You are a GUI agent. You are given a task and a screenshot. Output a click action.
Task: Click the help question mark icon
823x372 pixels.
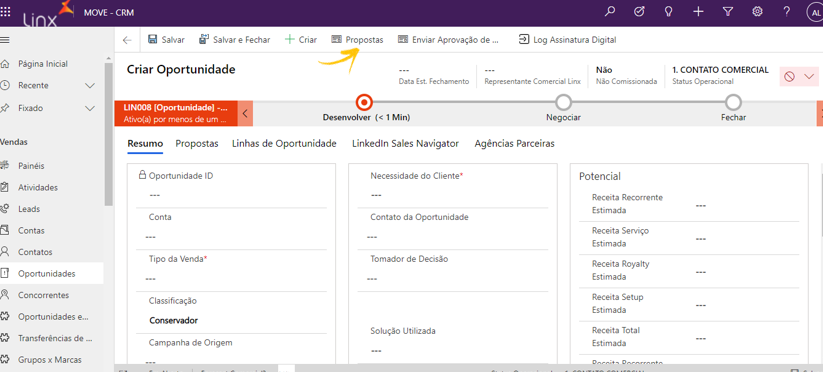click(x=786, y=12)
